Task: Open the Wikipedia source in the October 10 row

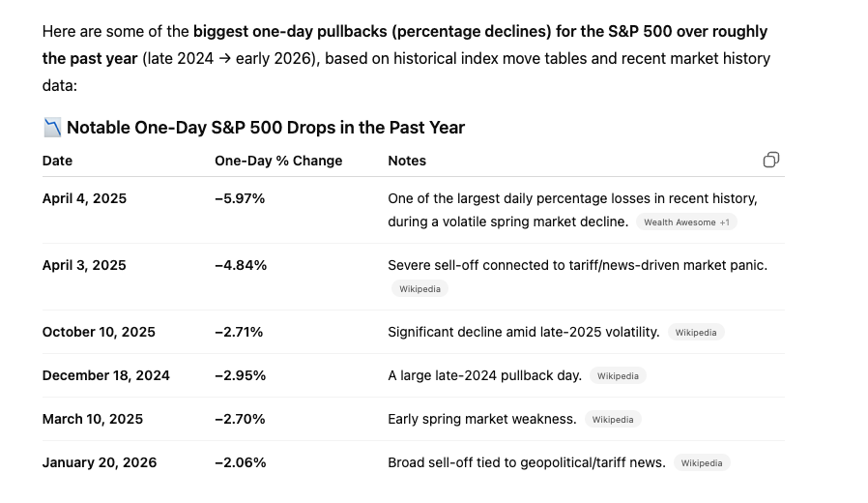Action: 696,332
